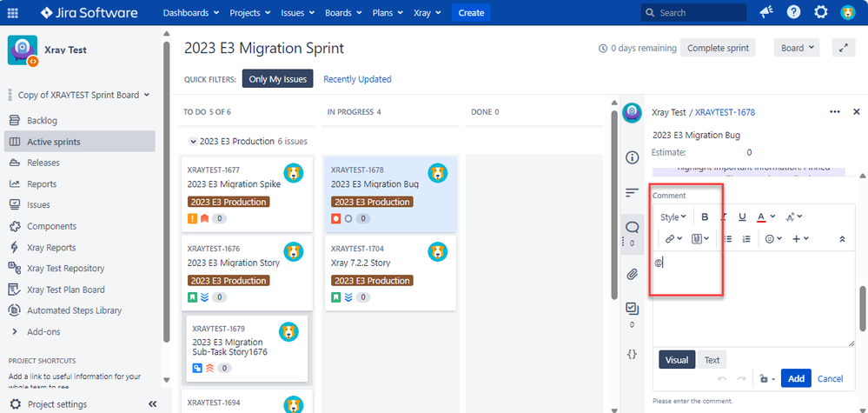Viewport: 868px width, 413px height.
Task: Open the user profile avatar menu
Action: click(x=847, y=12)
